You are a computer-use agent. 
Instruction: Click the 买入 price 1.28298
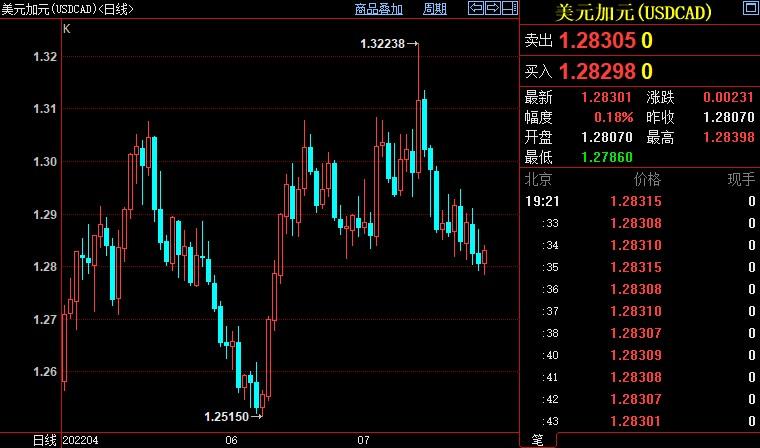[x=597, y=71]
